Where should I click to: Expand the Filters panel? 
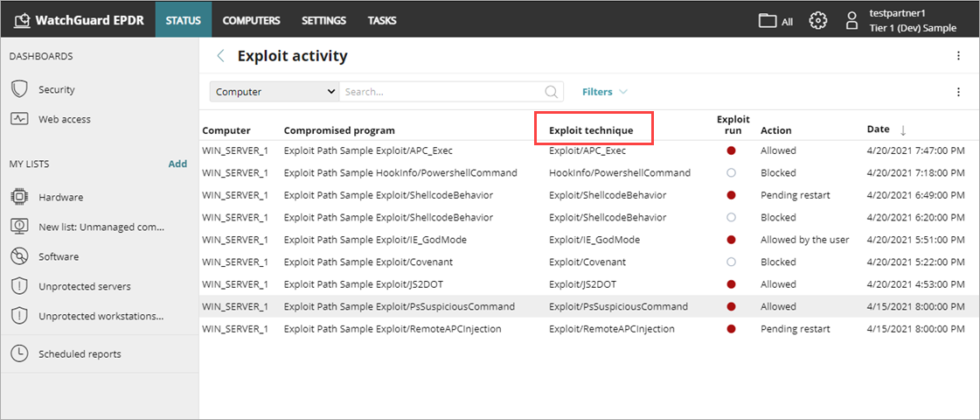604,92
